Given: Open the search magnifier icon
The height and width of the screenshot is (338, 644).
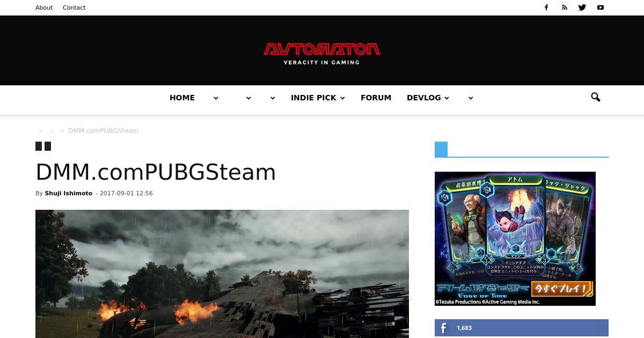Looking at the screenshot, I should (x=596, y=97).
